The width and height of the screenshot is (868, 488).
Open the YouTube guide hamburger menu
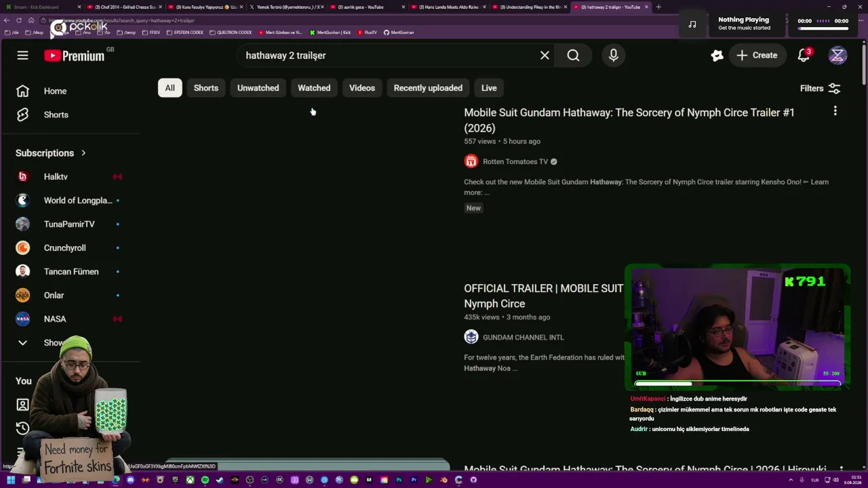pos(22,56)
